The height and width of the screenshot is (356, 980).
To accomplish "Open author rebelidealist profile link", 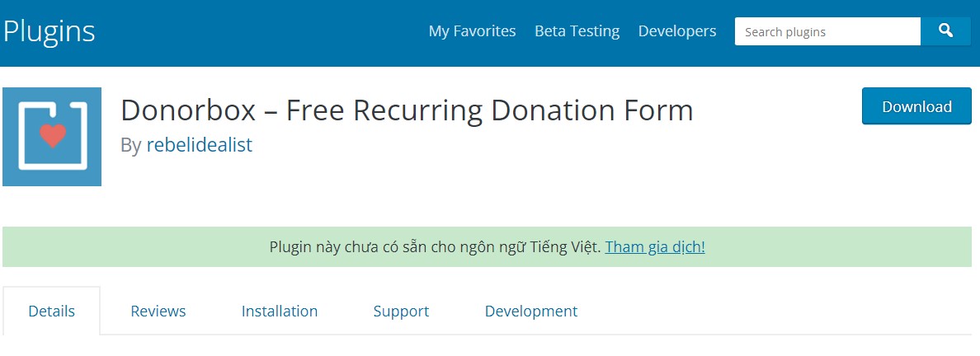I will 200,145.
